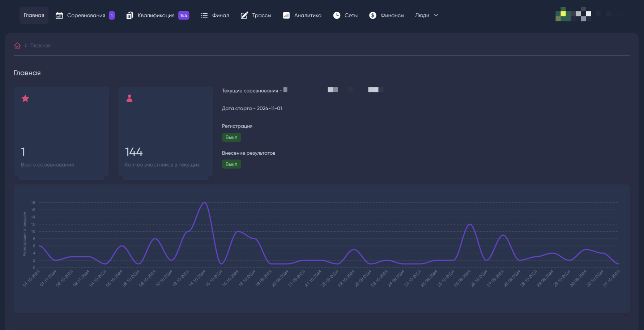Screen dimensions: 644x330
Task: Click the list icon beside Финал
Action: tap(204, 15)
